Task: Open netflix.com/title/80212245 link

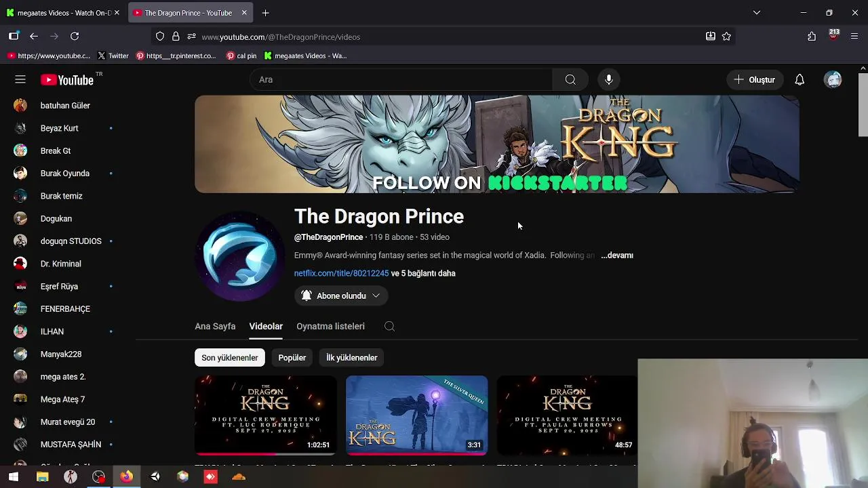Action: click(x=341, y=273)
